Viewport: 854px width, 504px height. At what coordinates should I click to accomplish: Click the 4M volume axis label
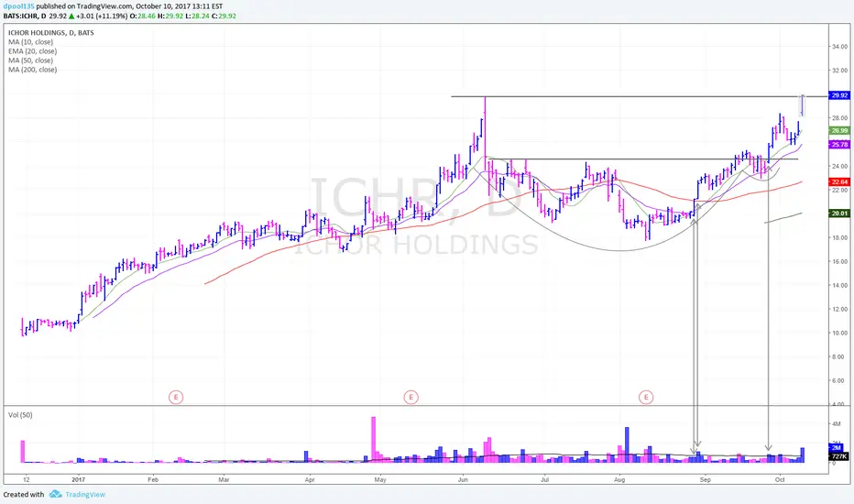pos(836,424)
